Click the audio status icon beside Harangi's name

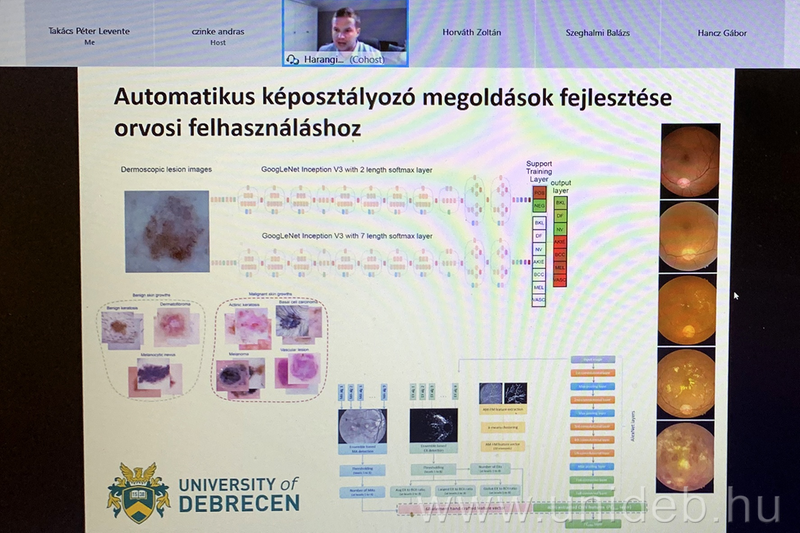point(293,59)
